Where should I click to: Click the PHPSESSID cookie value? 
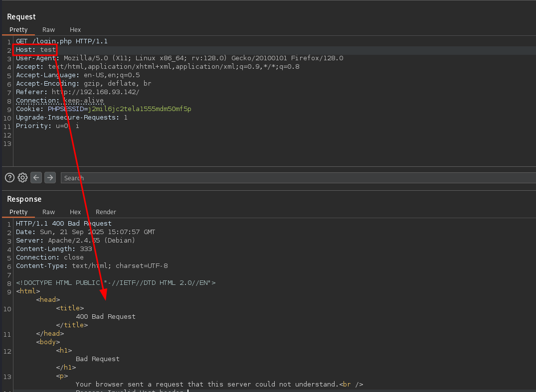pos(140,109)
